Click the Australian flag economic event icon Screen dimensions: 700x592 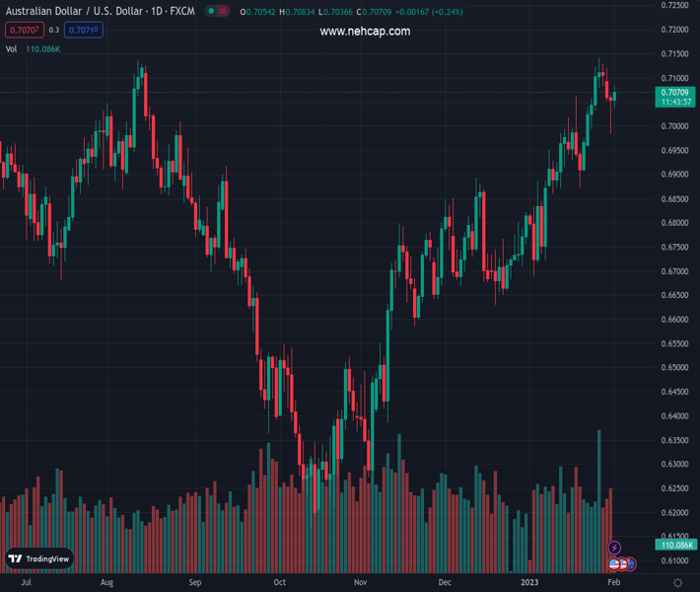[631, 564]
